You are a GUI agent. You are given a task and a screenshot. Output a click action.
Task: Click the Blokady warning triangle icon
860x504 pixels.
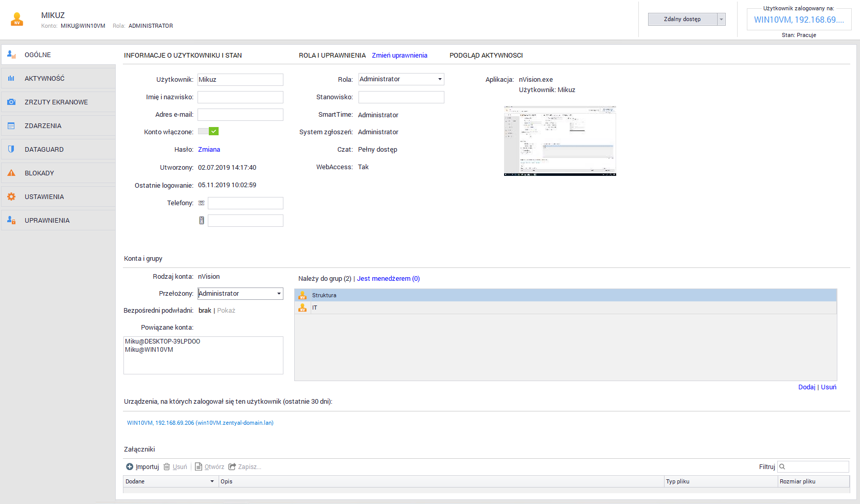point(11,173)
